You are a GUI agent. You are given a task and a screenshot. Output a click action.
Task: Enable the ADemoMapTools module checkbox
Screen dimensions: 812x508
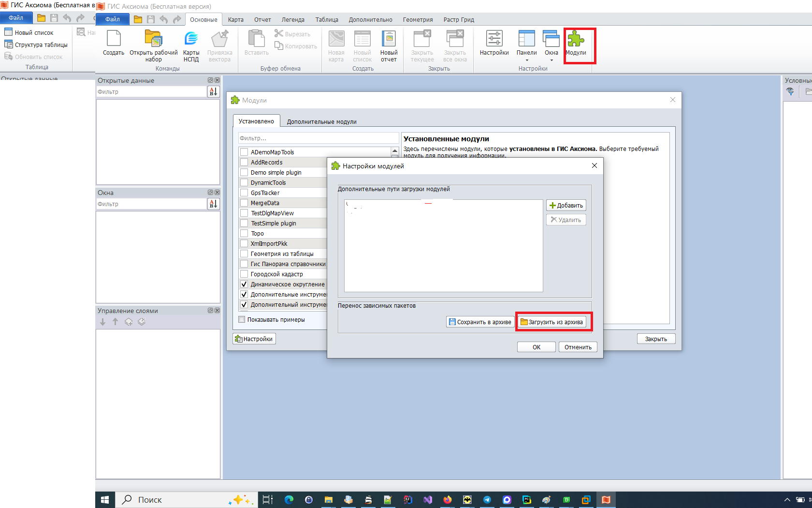coord(244,152)
